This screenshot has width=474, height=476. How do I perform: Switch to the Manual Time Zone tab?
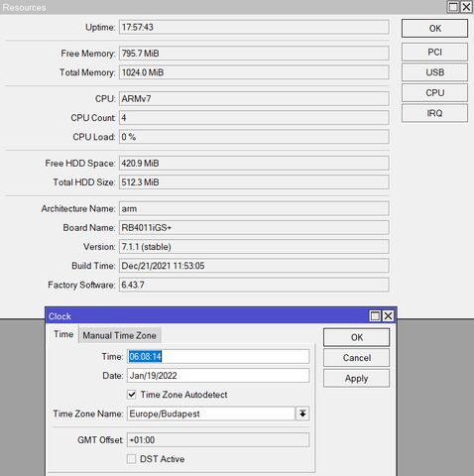pyautogui.click(x=119, y=335)
